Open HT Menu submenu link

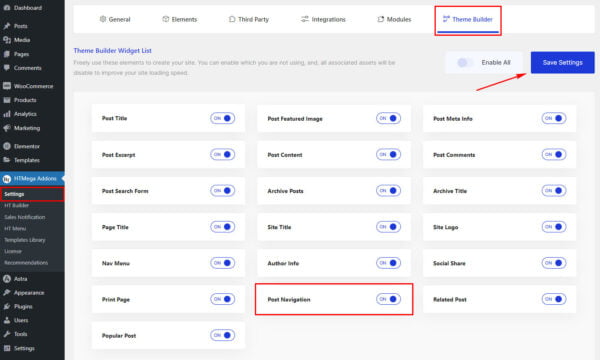(x=15, y=228)
